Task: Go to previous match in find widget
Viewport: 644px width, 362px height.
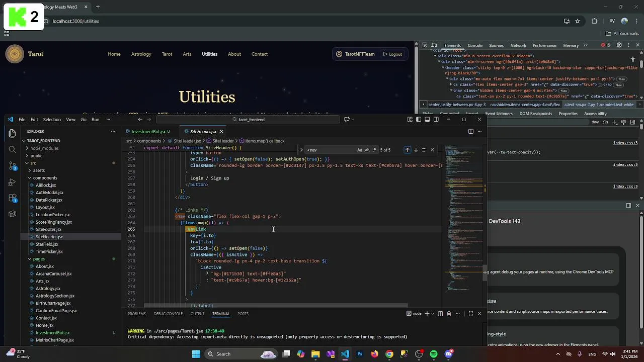Action: coord(408,150)
